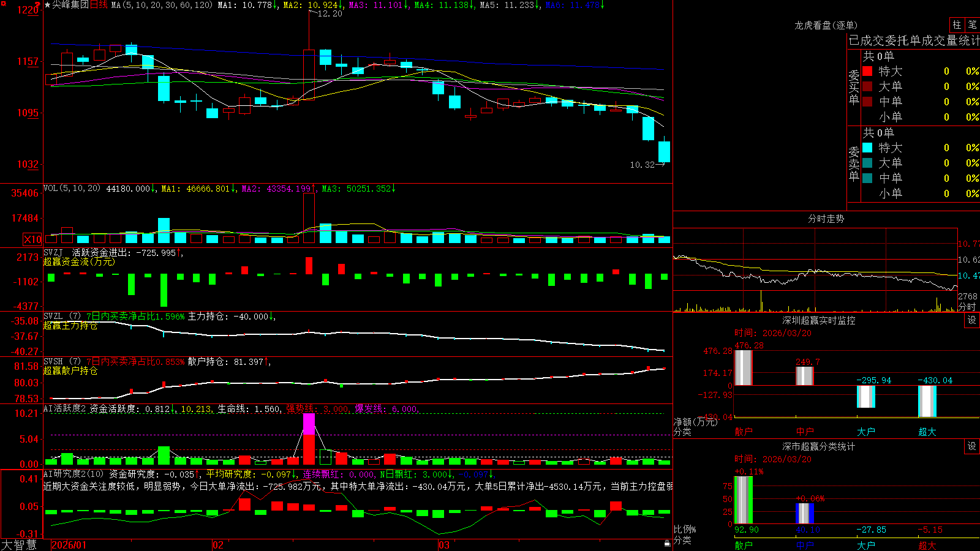Click 小单 row under 委卖单
This screenshot has width=980, height=551.
coord(921,193)
